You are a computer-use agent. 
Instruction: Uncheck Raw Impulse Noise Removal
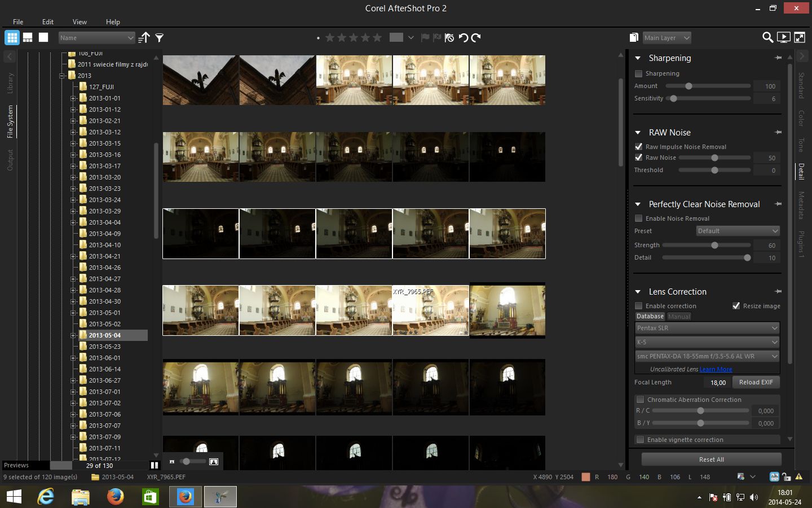pos(639,147)
